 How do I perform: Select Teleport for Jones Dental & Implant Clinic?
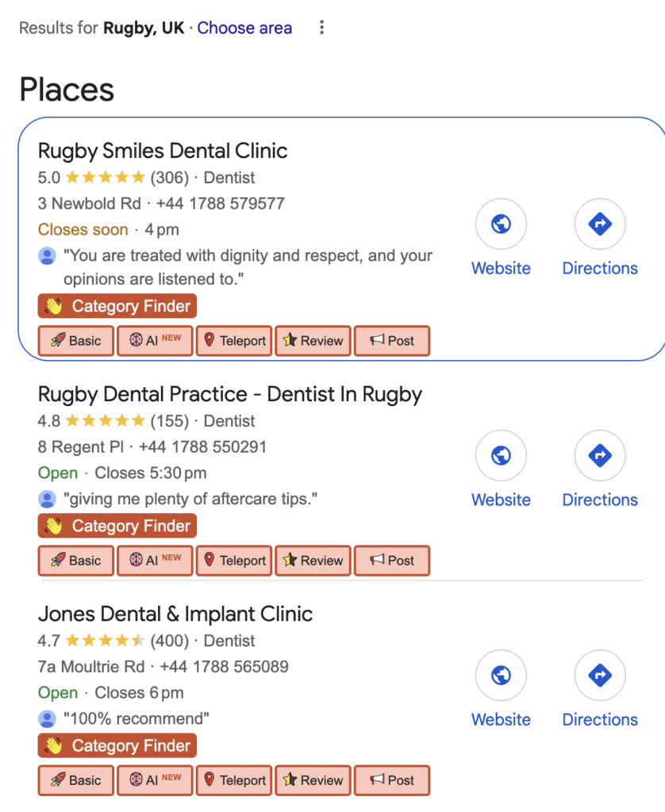tap(234, 780)
